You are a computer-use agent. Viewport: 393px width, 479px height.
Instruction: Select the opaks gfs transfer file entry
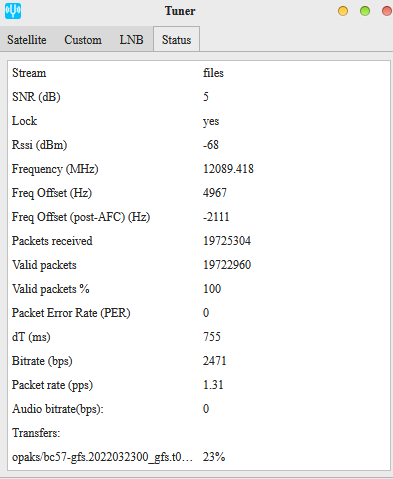tap(102, 457)
